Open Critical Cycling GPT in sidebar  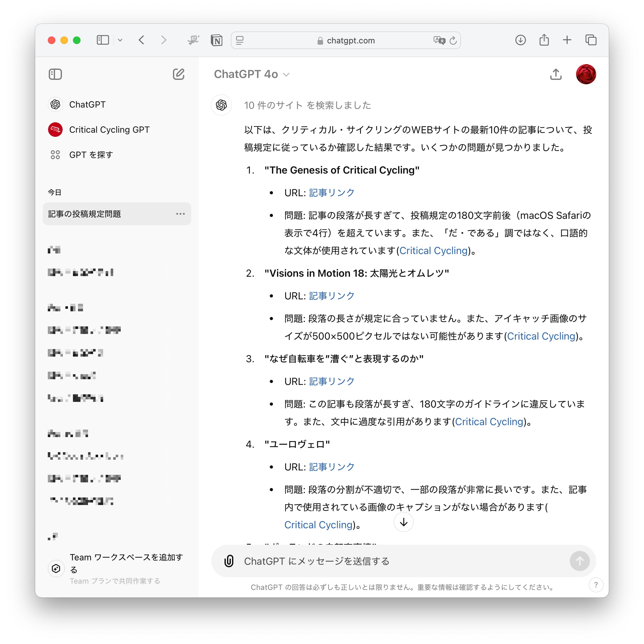tap(109, 130)
